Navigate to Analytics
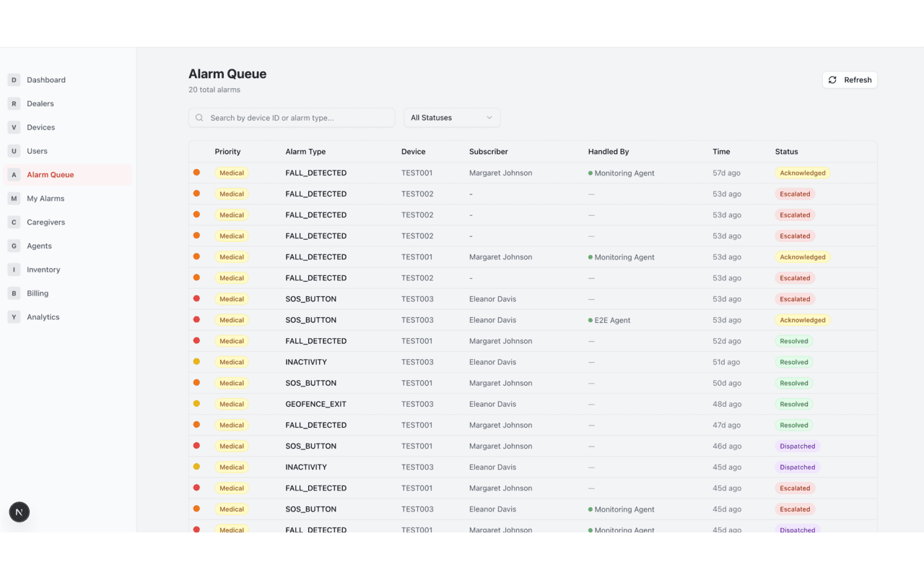Image resolution: width=924 pixels, height=578 pixels. [68, 317]
